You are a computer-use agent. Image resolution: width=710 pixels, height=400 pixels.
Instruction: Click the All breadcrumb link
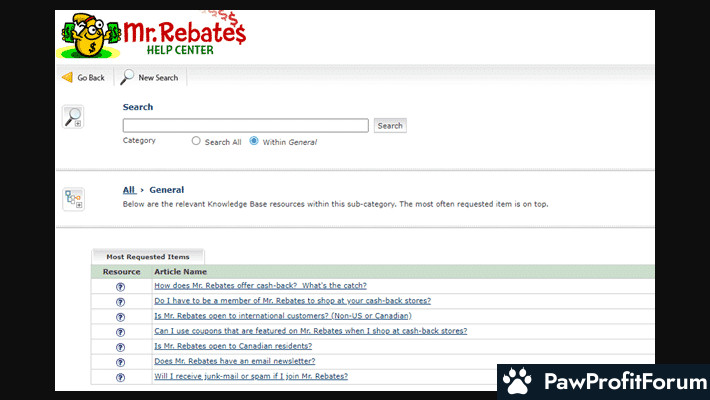(x=129, y=190)
